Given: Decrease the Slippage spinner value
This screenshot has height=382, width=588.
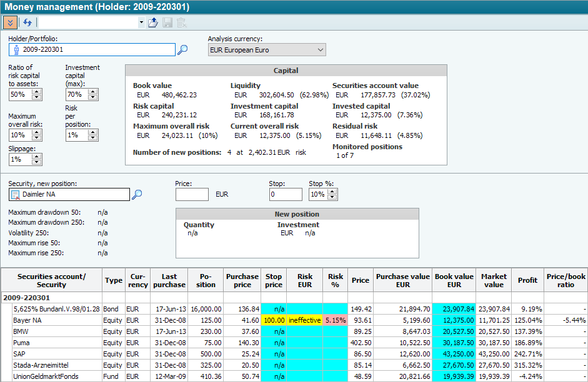Looking at the screenshot, I should click(x=37, y=162).
